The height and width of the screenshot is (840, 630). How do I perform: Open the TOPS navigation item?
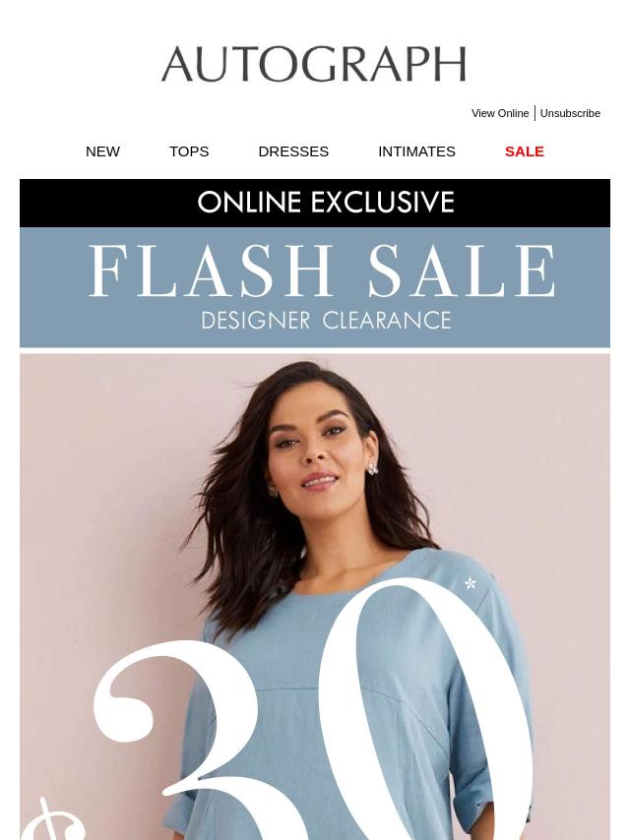point(189,151)
